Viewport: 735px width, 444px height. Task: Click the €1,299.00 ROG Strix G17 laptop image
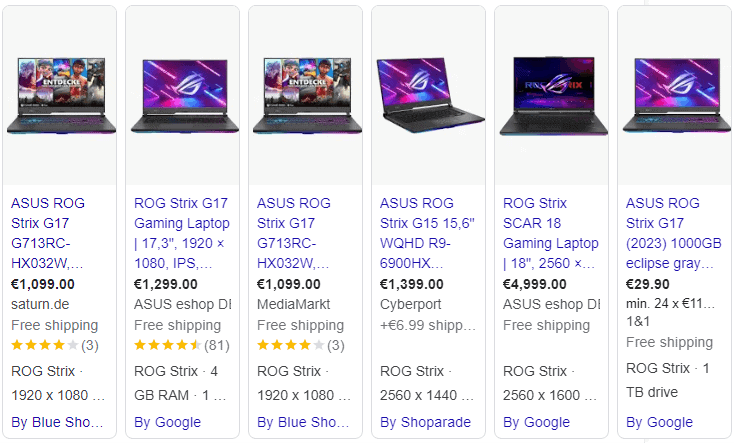(x=184, y=96)
